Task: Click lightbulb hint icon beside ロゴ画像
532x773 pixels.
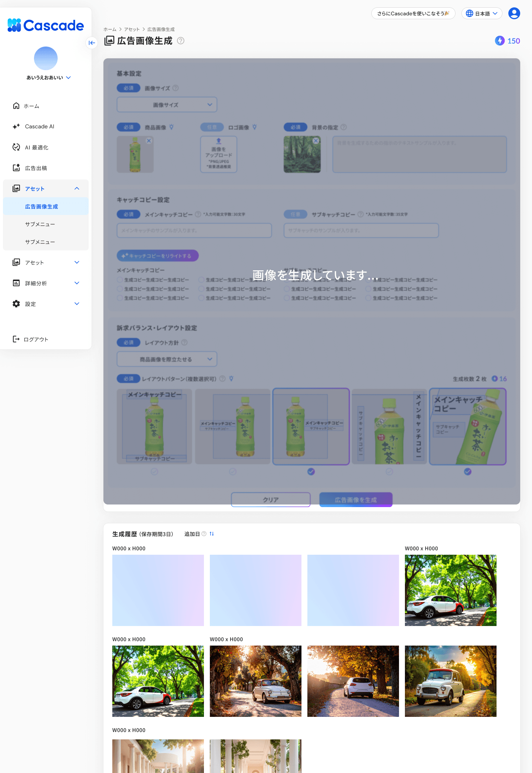Action: pos(255,127)
